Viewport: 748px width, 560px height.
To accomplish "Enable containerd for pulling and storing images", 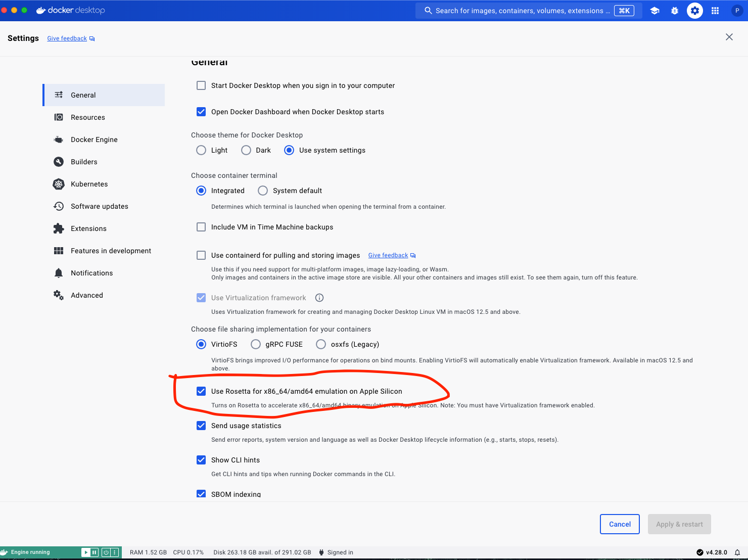I will (x=201, y=255).
